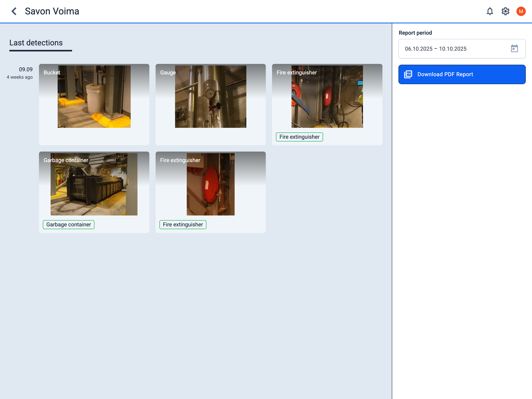
Task: Click the Report period heading
Action: [x=415, y=33]
